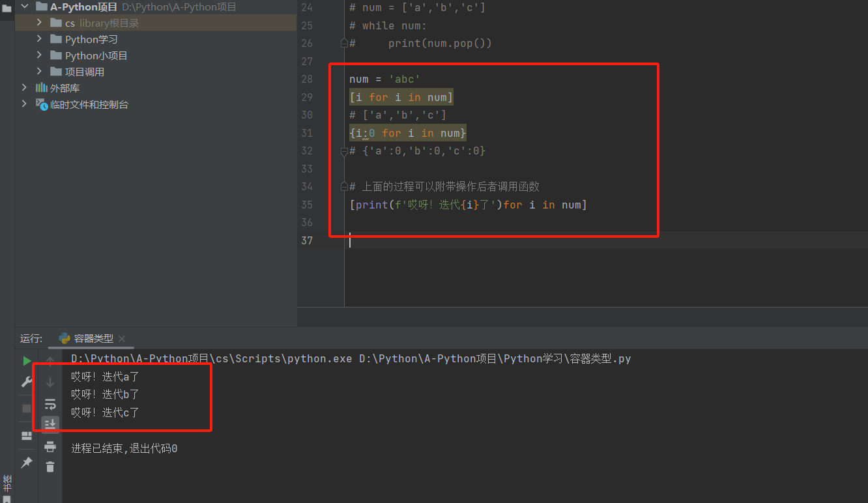Rerun the 容器类型 script with the green arrow
This screenshot has height=503, width=868.
[x=27, y=360]
